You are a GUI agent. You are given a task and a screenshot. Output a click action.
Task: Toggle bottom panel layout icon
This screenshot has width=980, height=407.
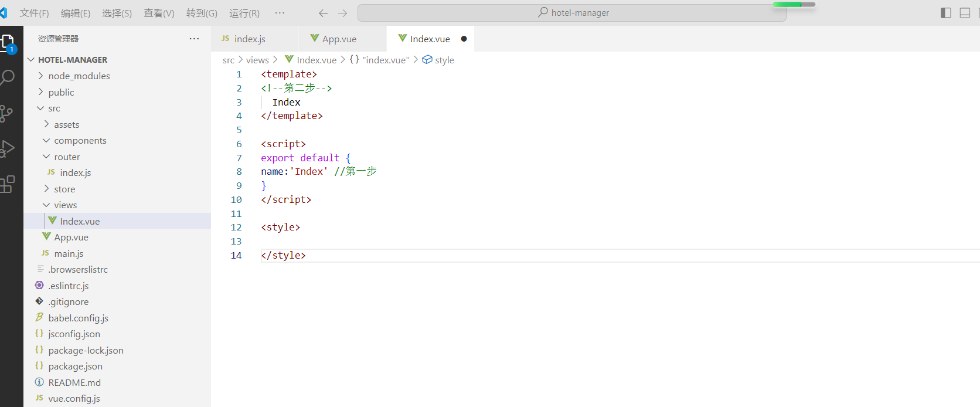(965, 13)
